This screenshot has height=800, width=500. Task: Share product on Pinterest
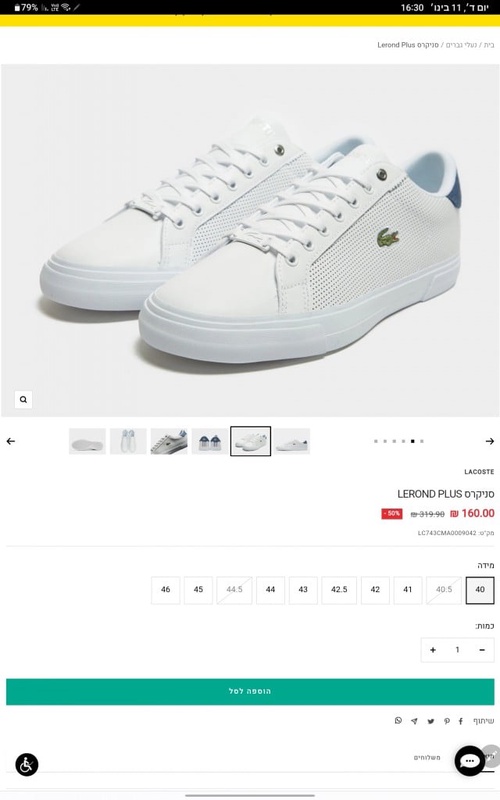coord(446,721)
